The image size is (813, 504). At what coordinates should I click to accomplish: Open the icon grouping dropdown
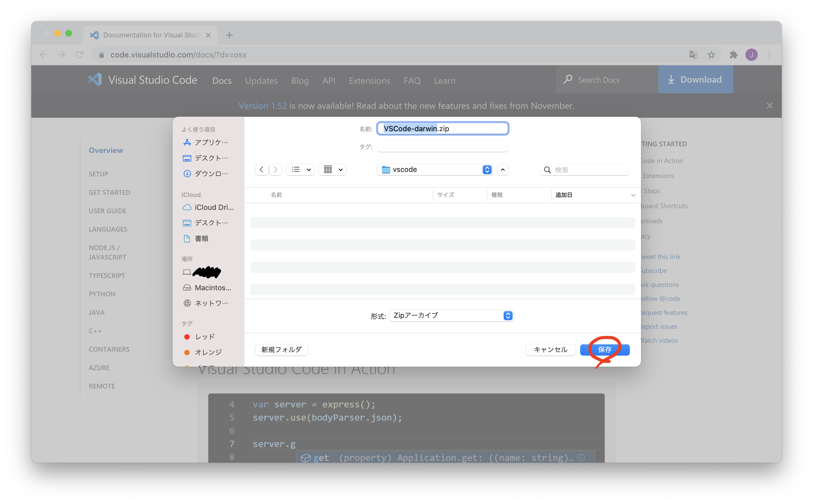click(333, 170)
